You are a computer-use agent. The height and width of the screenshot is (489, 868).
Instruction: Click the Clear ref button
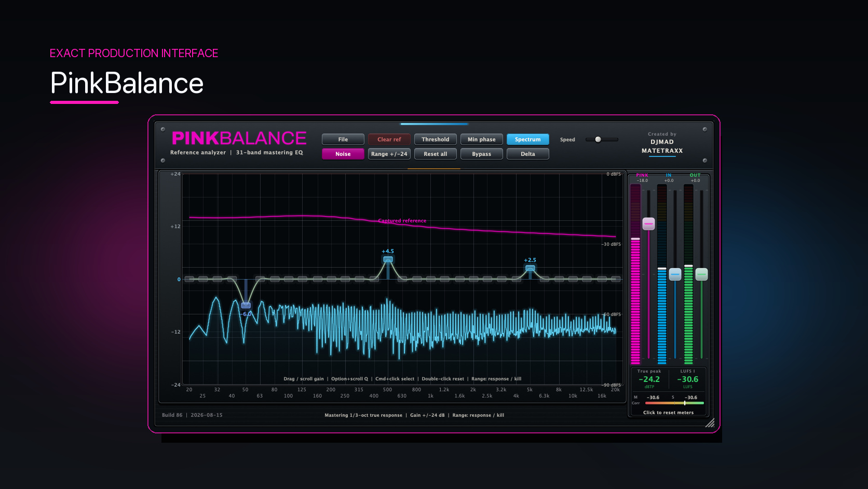click(389, 139)
